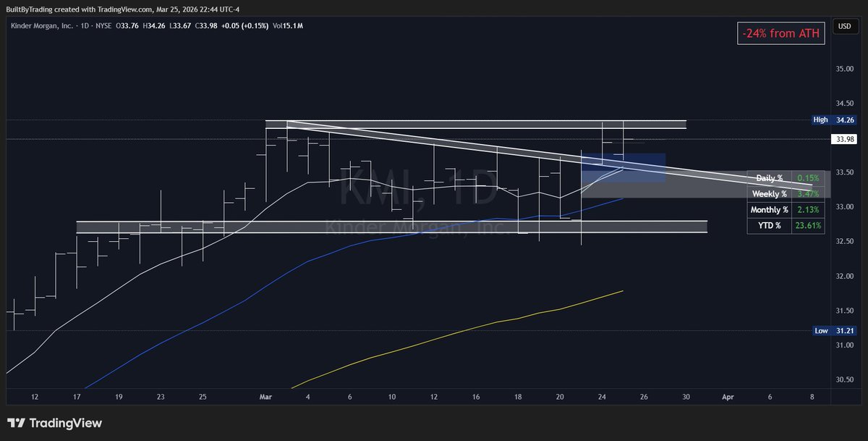Click the NYSE exchange label in the legend
This screenshot has width=868, height=441.
click(x=103, y=26)
